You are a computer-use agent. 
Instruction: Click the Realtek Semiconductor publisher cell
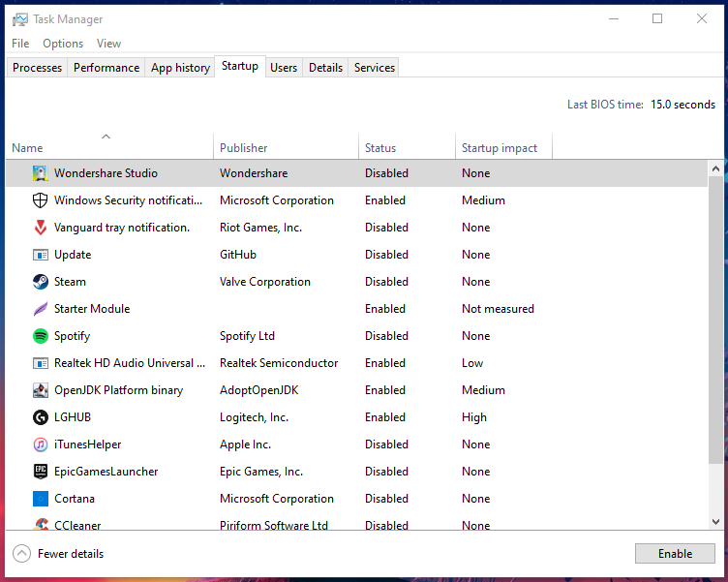point(279,363)
